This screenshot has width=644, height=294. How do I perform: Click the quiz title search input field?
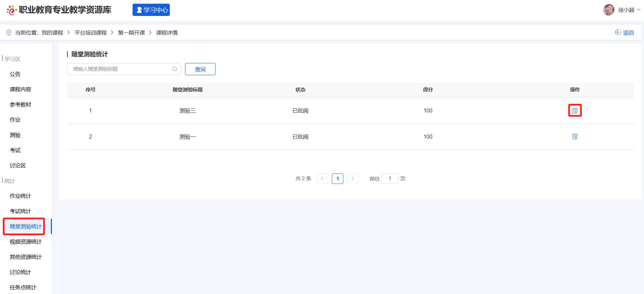[120, 69]
